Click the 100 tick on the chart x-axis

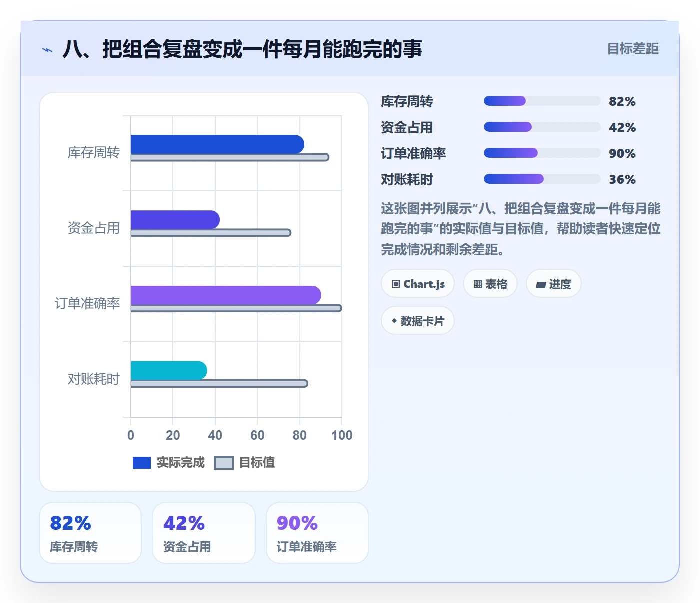[x=342, y=435]
